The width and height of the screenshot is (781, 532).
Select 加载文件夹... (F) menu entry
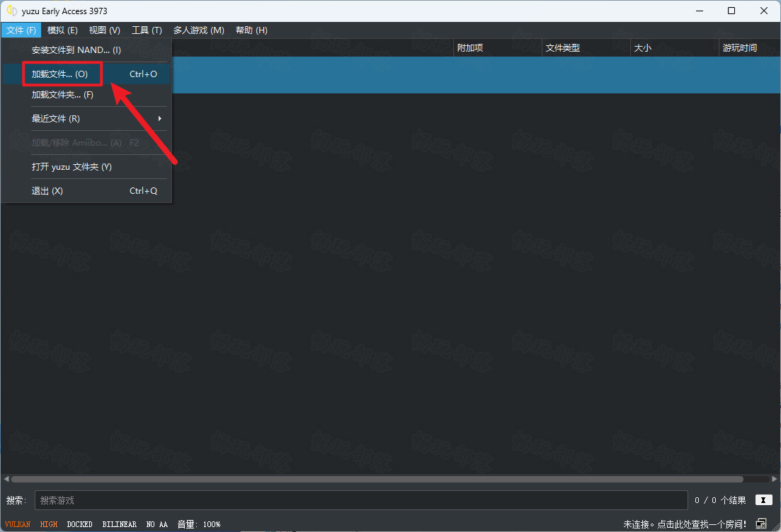coord(86,95)
